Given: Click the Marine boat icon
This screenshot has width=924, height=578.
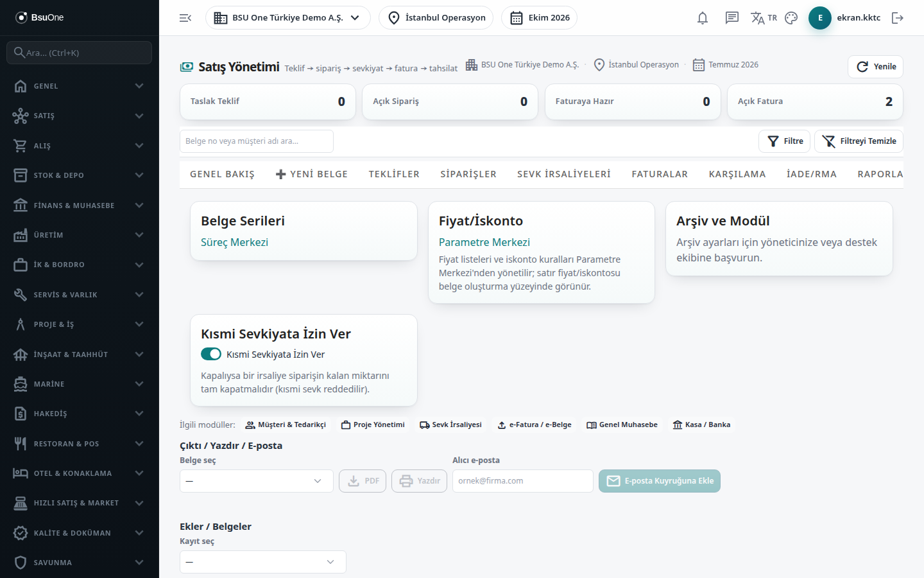Looking at the screenshot, I should (x=21, y=384).
